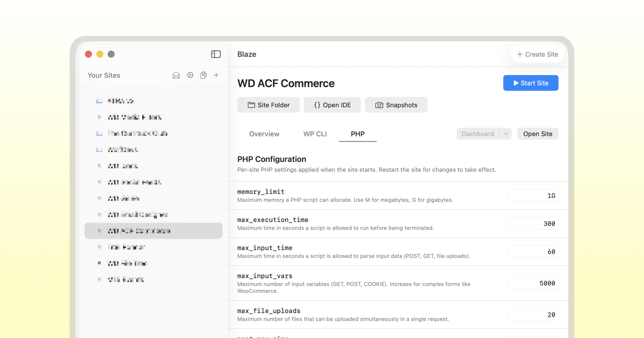This screenshot has height=338, width=644.
Task: Edit the max_file_uploads value field
Action: (534, 315)
